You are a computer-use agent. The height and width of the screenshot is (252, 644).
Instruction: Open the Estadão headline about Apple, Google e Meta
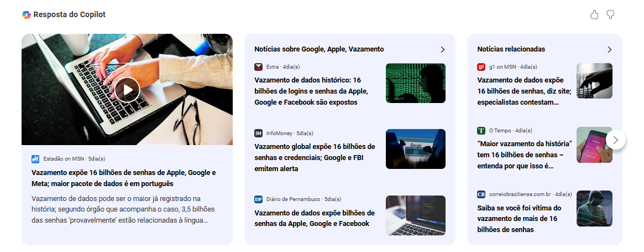pyautogui.click(x=124, y=178)
